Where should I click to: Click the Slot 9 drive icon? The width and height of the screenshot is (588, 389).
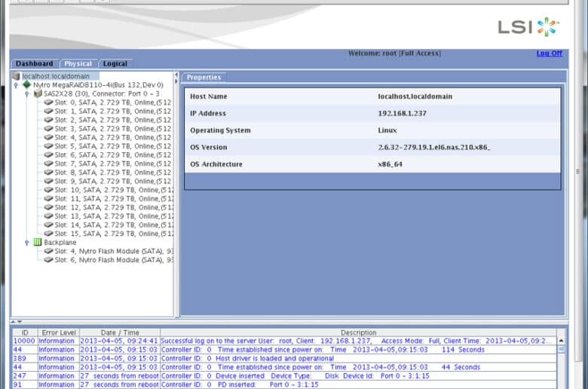point(48,181)
